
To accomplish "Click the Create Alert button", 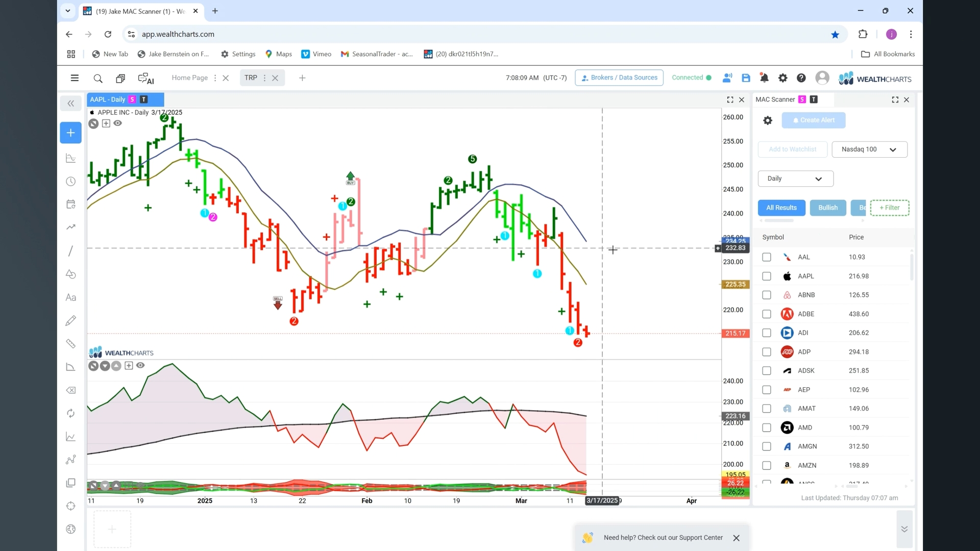I will tap(813, 120).
